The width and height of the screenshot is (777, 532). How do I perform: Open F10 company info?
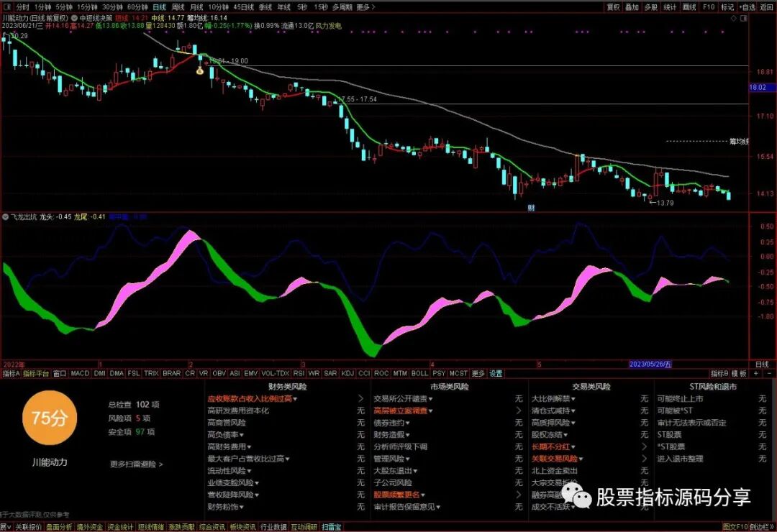click(x=709, y=7)
